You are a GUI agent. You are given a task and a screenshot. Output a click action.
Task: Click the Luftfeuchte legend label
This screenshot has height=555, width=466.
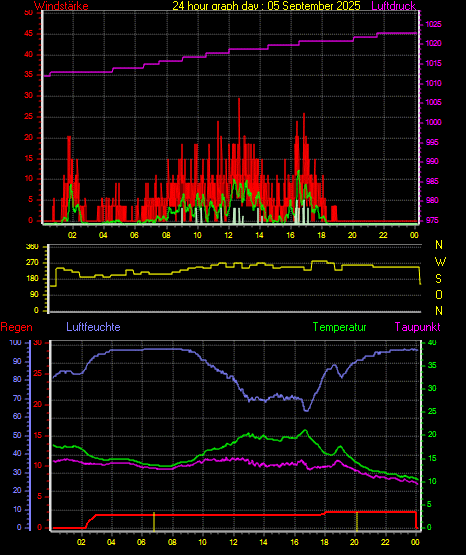93,327
